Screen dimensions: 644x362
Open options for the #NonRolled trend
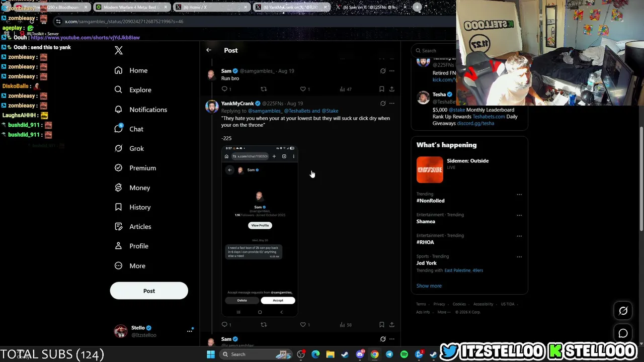[519, 195]
